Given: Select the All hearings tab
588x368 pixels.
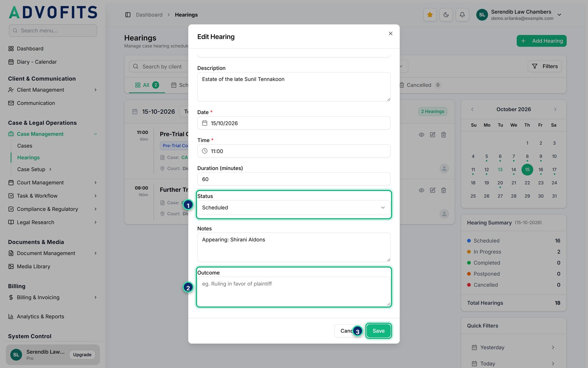Looking at the screenshot, I should (147, 85).
